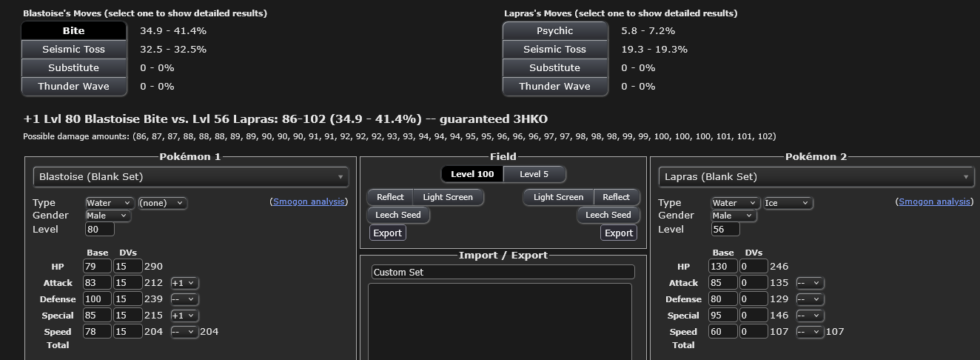Select Blastoise's Bite move

[x=74, y=30]
